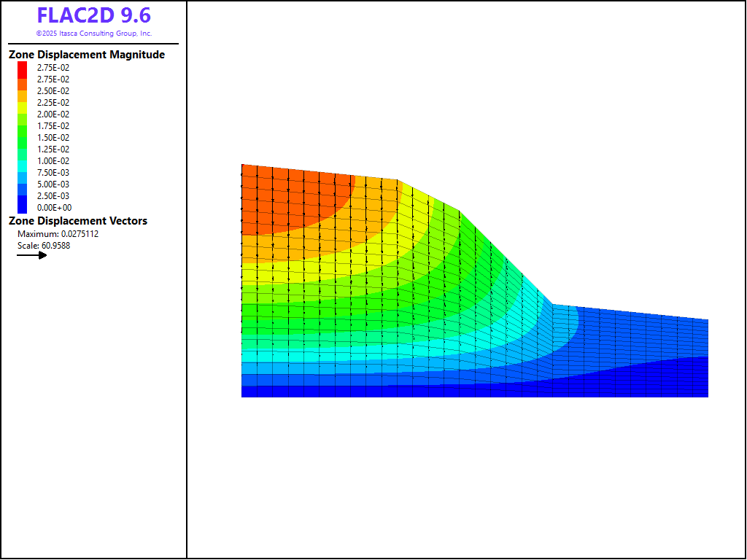Viewport: 747px width, 560px height.
Task: Choose the 5.00E-03 blue legend swatch
Action: [23, 184]
